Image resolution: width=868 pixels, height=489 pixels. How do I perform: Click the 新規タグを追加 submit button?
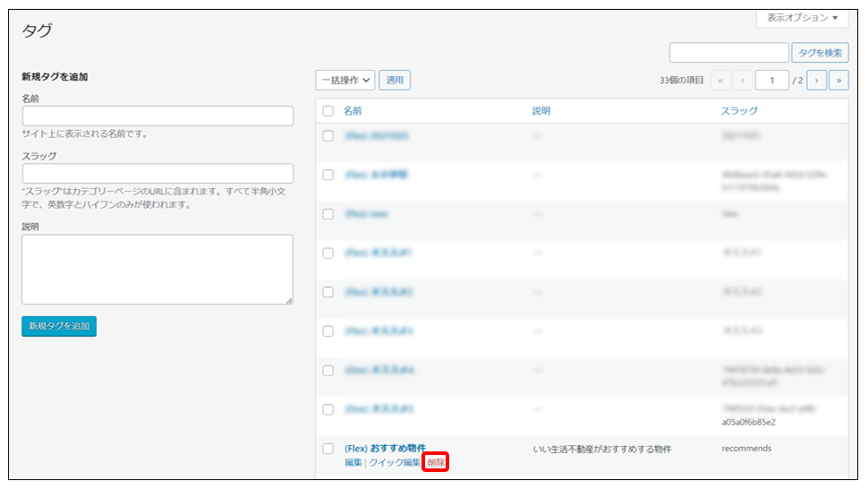tap(59, 326)
